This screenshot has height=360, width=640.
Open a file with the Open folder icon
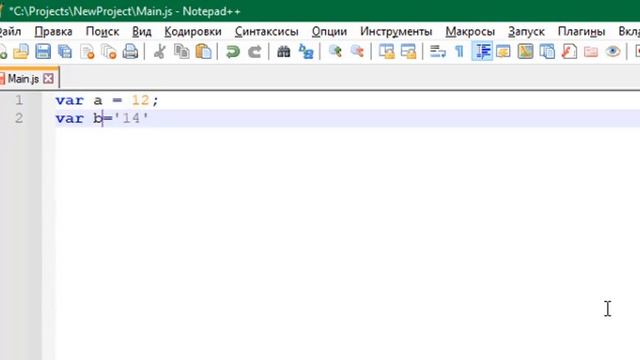coord(21,52)
